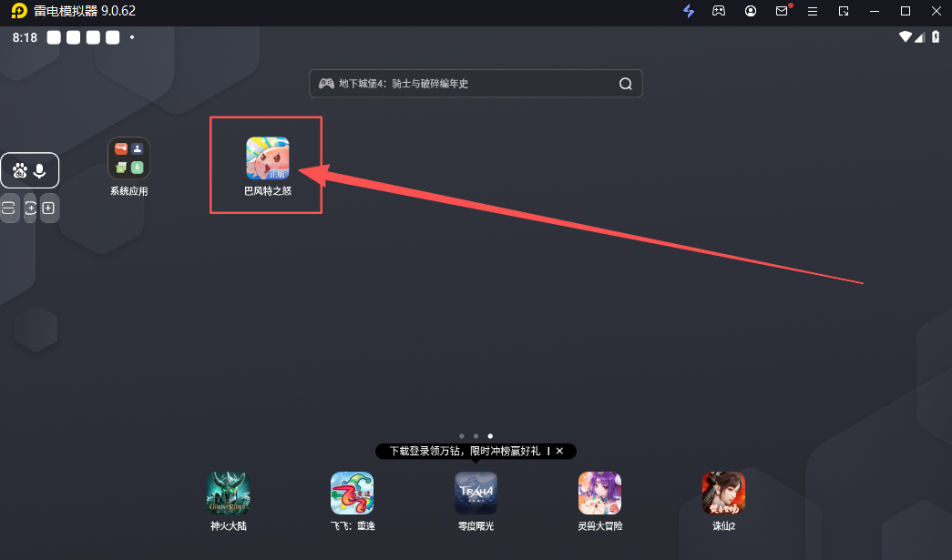Image resolution: width=952 pixels, height=560 pixels.
Task: Open the boost lightning icon in title bar
Action: (689, 11)
